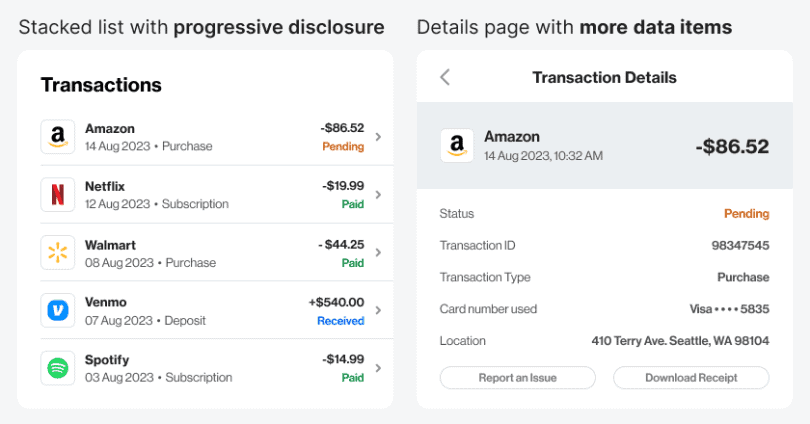Open the Venmo transaction chevron
The width and height of the screenshot is (810, 424).
378,311
